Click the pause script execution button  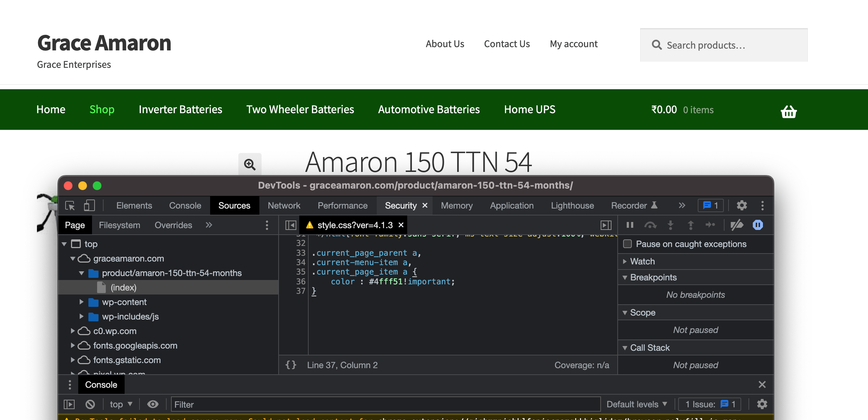point(630,225)
